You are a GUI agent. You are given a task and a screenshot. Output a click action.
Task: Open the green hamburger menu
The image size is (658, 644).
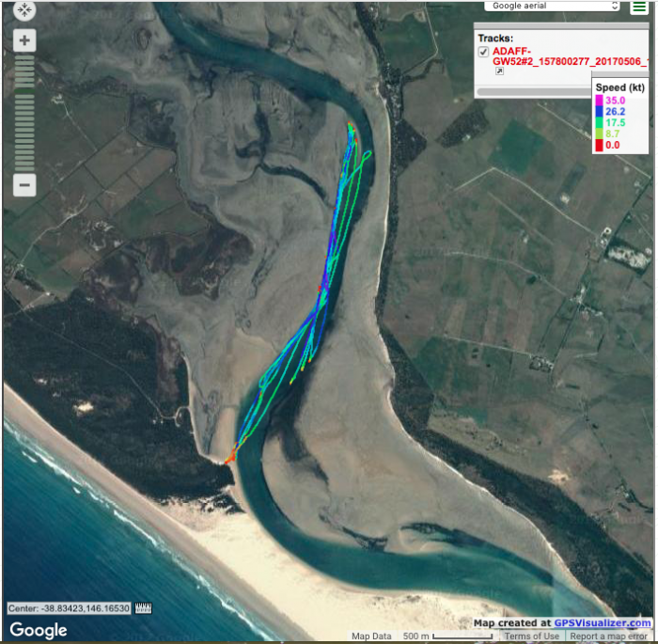[x=638, y=8]
